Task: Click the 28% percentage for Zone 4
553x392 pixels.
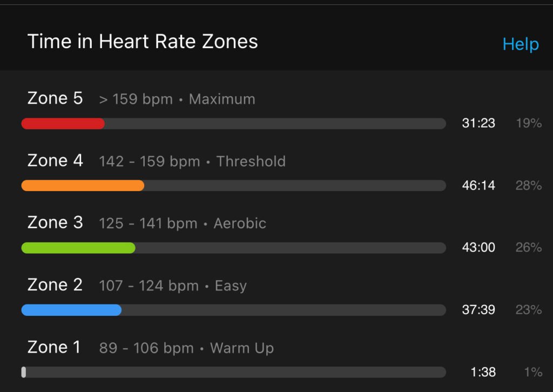Action: (x=529, y=185)
